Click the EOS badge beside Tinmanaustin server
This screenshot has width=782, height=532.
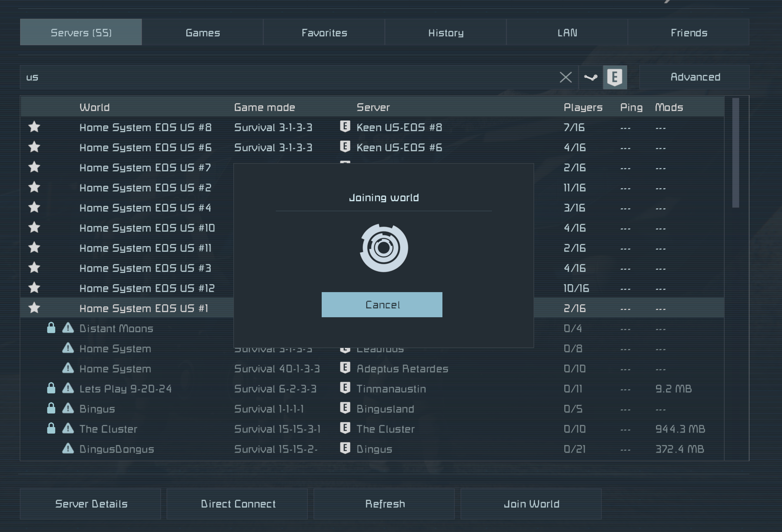coord(345,388)
